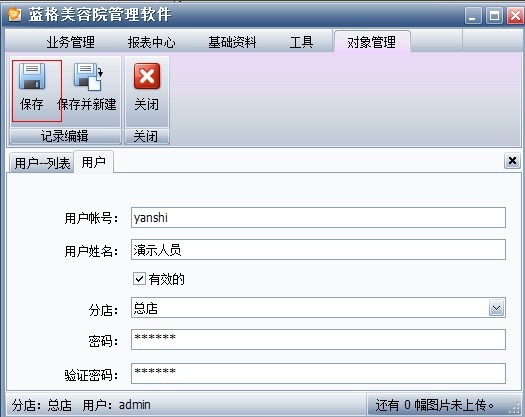This screenshot has width=525, height=417.
Task: Toggle the 有效的 checkbox
Action: [x=139, y=279]
